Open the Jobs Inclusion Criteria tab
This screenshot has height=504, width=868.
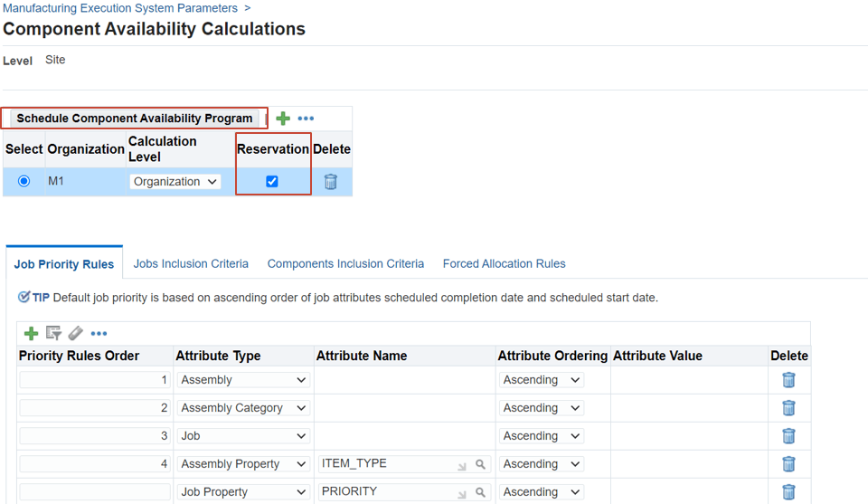(191, 263)
